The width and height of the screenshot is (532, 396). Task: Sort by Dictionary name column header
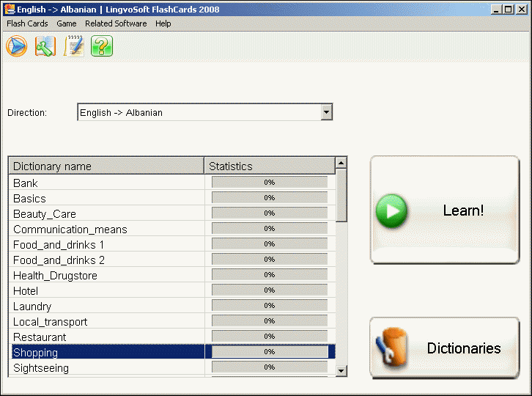click(106, 166)
